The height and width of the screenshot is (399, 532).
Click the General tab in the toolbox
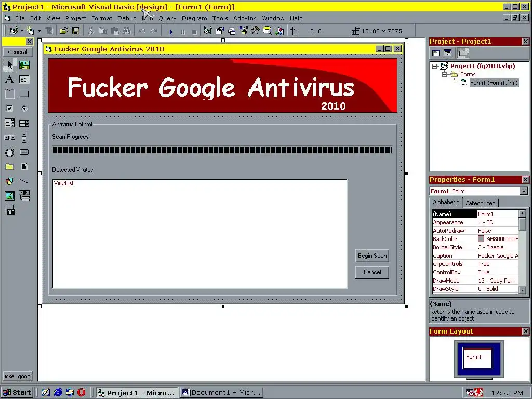coord(18,52)
